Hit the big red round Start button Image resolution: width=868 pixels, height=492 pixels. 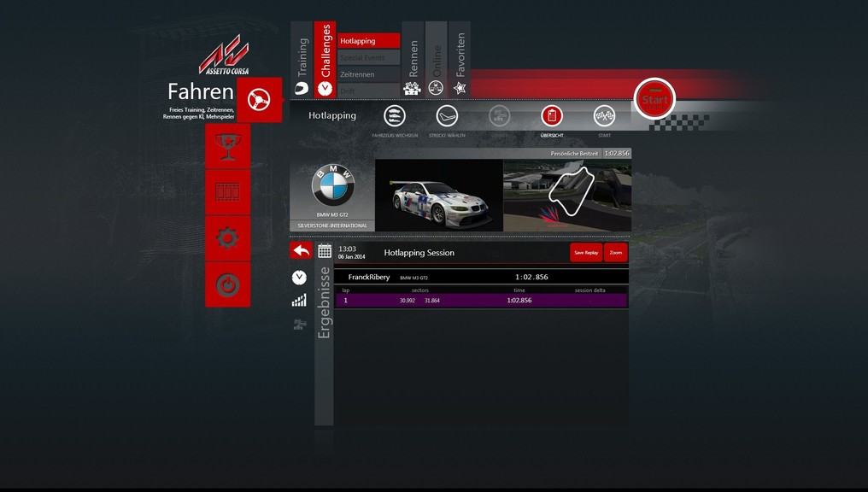[x=655, y=99]
